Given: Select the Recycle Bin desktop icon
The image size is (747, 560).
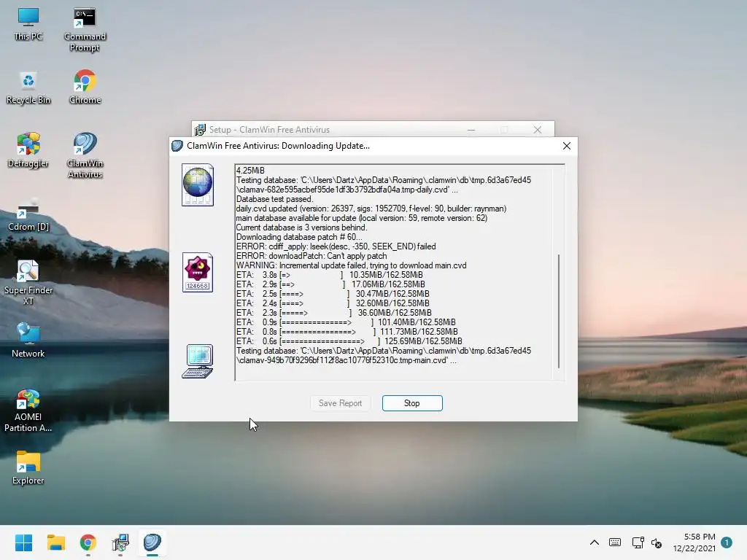Looking at the screenshot, I should pos(28,87).
